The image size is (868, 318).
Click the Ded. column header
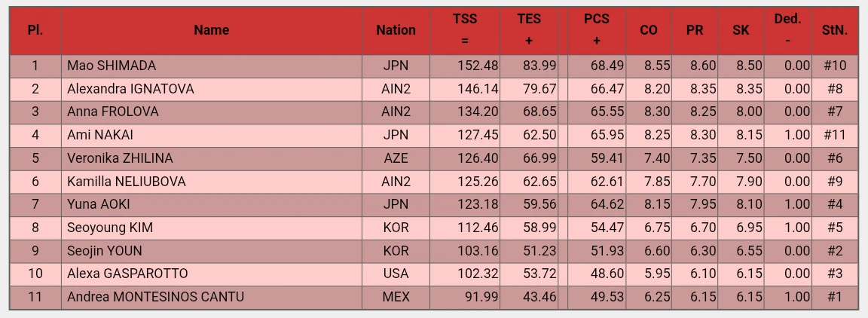787,30
